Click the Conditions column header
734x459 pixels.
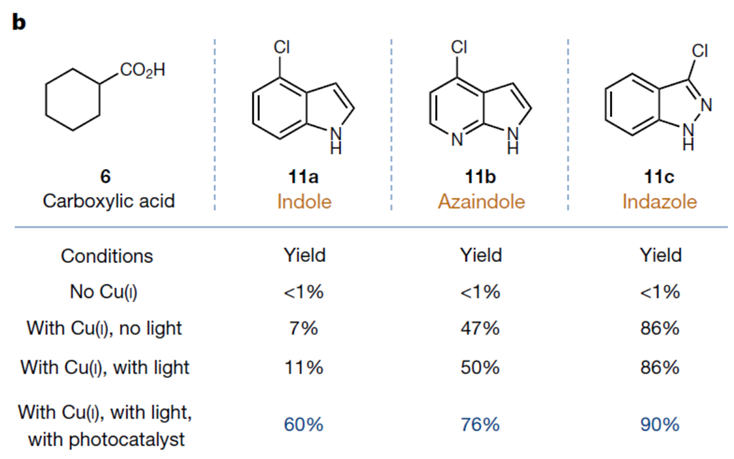tap(107, 256)
